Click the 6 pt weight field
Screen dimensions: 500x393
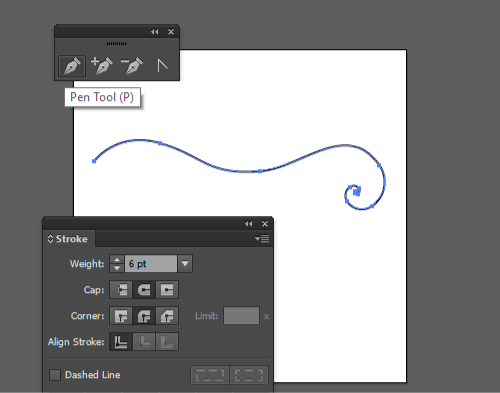point(151,264)
